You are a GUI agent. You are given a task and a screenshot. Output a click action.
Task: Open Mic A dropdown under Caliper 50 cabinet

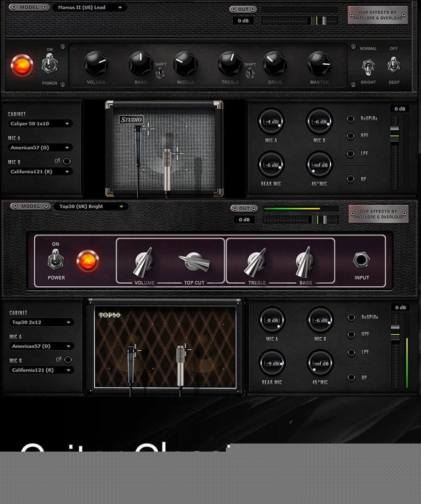(x=40, y=148)
